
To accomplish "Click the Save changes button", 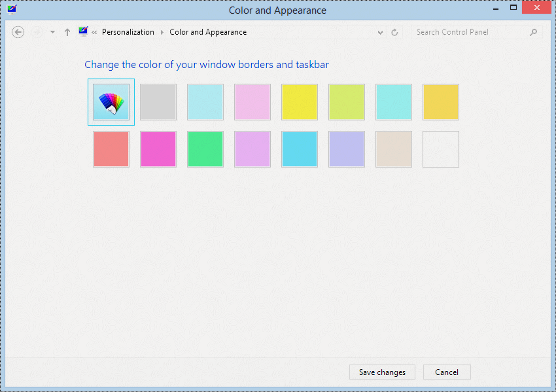I will click(x=382, y=372).
